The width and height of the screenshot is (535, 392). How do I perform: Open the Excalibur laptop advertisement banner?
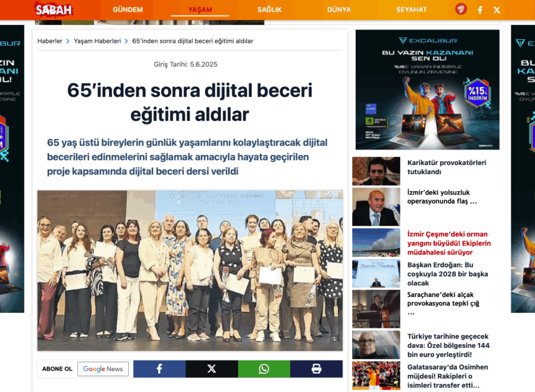pos(427,90)
